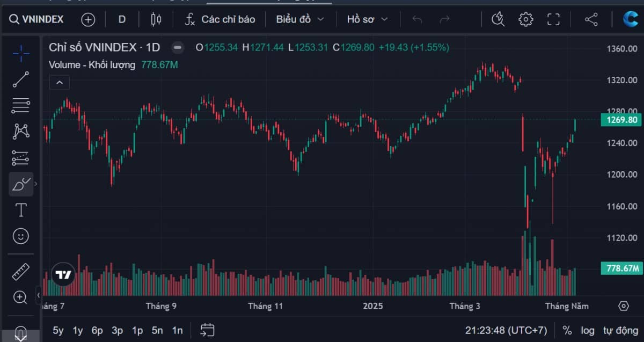Open the emoji icons tool
The width and height of the screenshot is (644, 342).
[x=21, y=236]
